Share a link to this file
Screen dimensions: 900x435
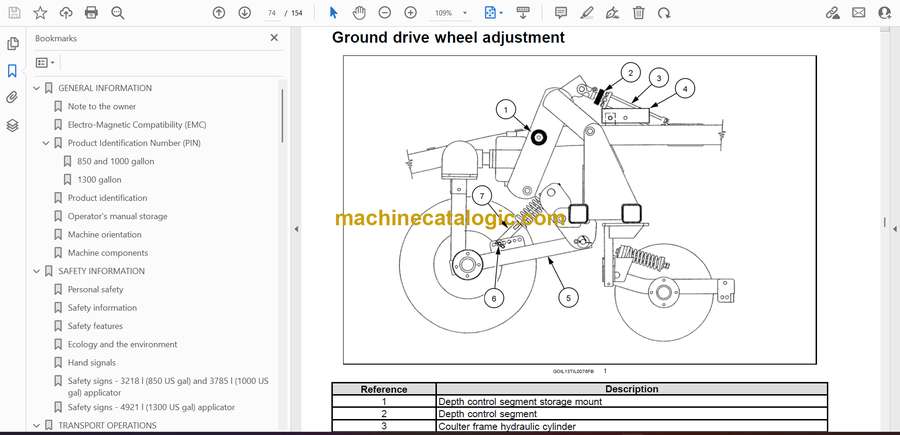click(833, 13)
